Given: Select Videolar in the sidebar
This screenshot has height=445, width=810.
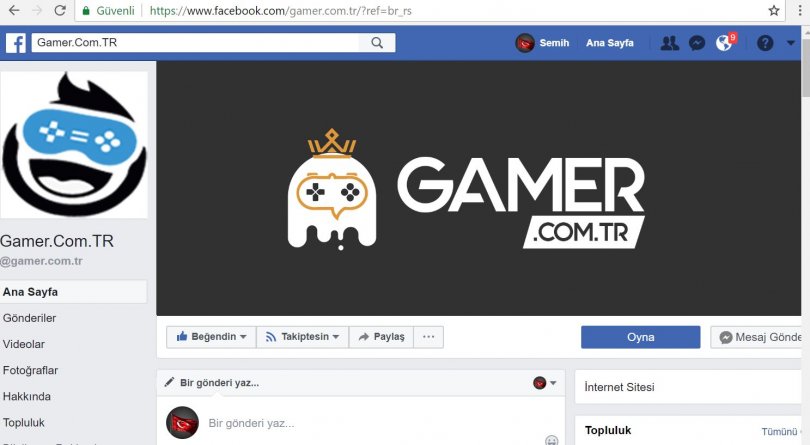Looking at the screenshot, I should coord(24,344).
